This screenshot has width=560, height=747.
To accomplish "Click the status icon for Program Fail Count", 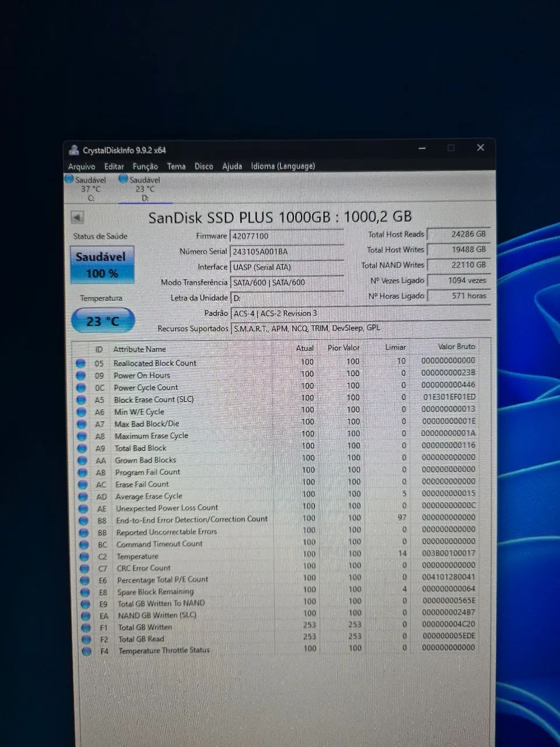I will click(x=83, y=473).
